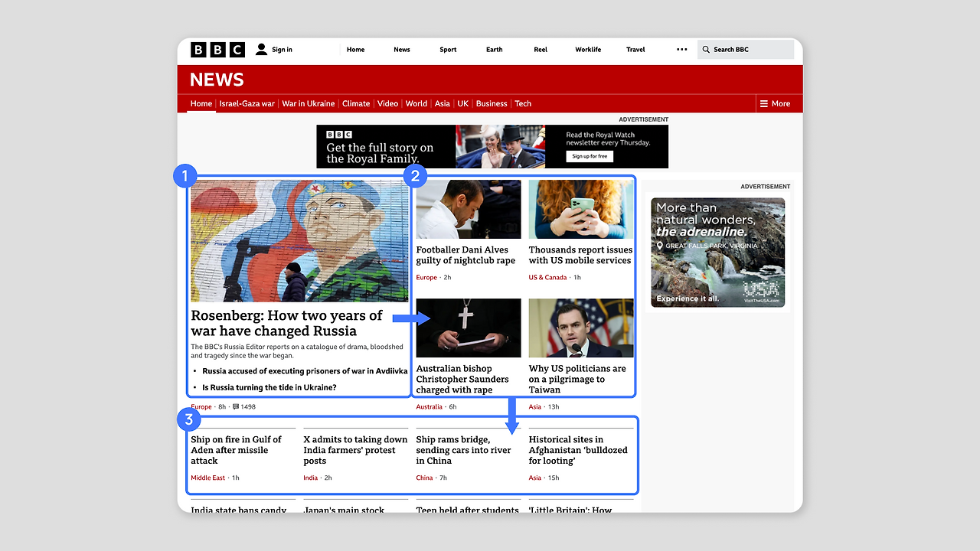Click into the Search BBC field
The height and width of the screenshot is (551, 980).
746,50
